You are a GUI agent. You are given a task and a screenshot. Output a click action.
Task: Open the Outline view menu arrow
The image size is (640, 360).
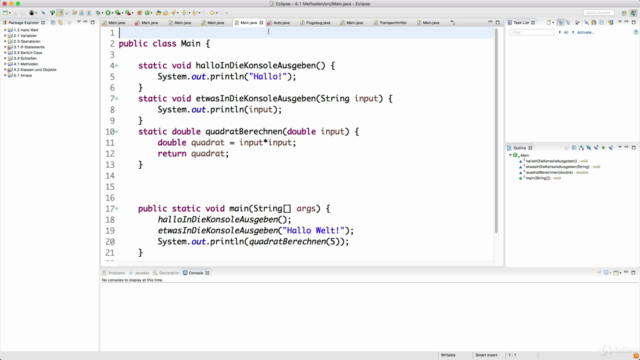click(x=620, y=147)
